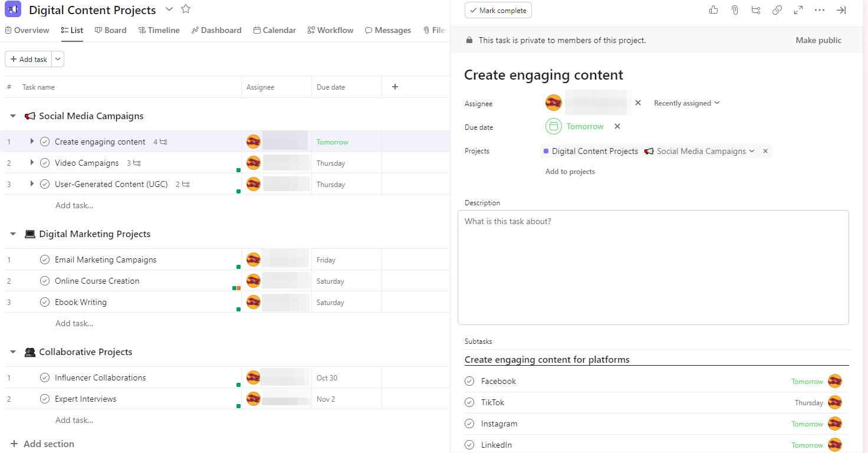This screenshot has height=453, width=868.
Task: Mark Influencer Collaborations complete
Action: click(45, 377)
